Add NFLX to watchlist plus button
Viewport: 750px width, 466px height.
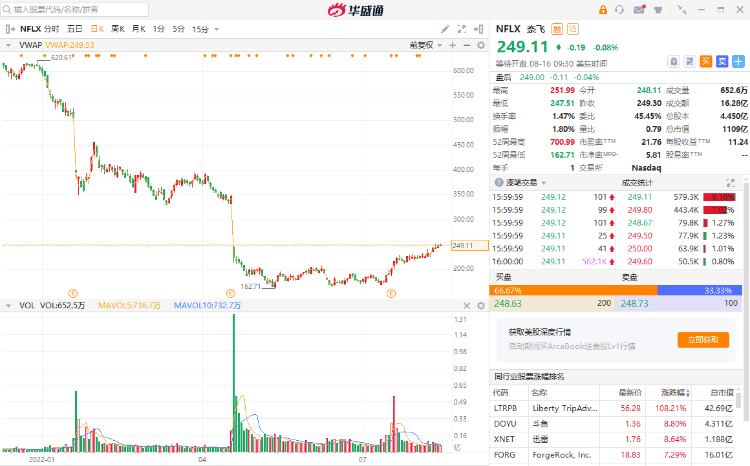click(739, 61)
